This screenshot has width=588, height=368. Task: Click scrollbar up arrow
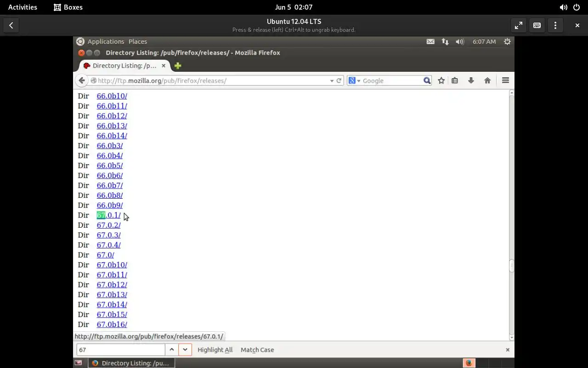[x=512, y=93]
